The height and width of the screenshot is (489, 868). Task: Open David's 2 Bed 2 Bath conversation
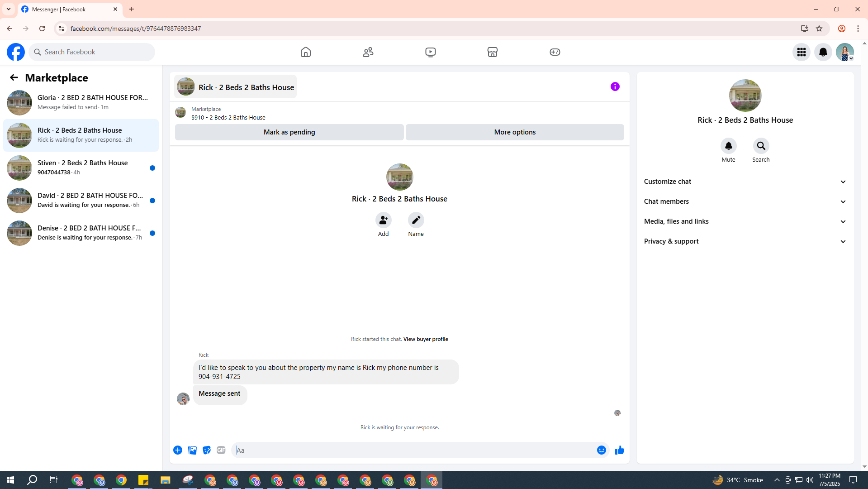click(81, 201)
